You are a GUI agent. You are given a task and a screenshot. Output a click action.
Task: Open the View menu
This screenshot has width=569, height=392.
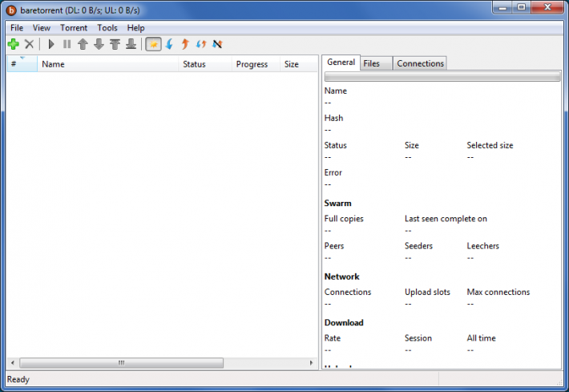click(x=42, y=28)
